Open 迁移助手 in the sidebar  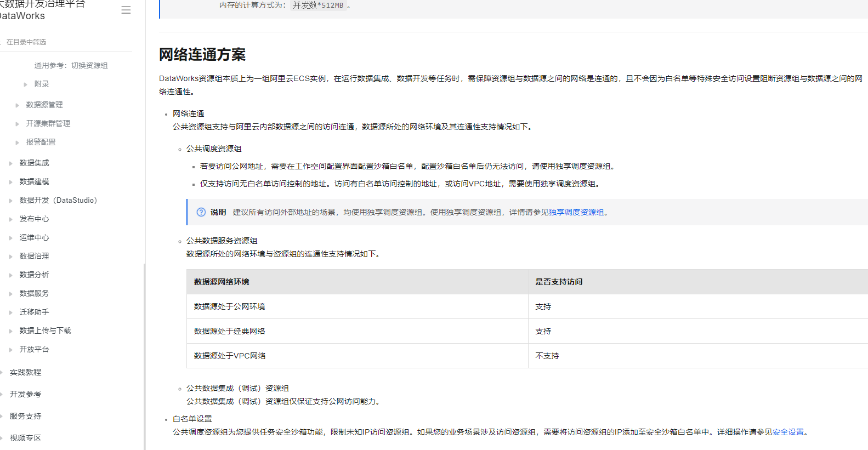coord(34,312)
